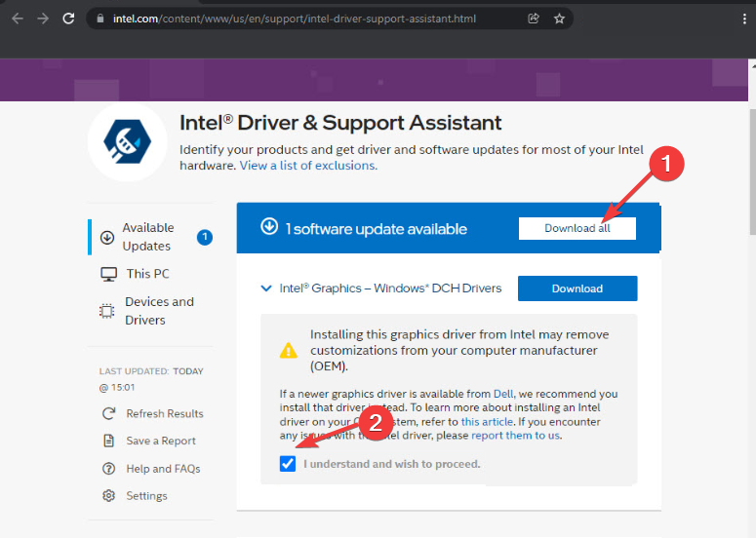Bookmark this page with star icon
Viewport: 756px width, 538px height.
coord(559,19)
